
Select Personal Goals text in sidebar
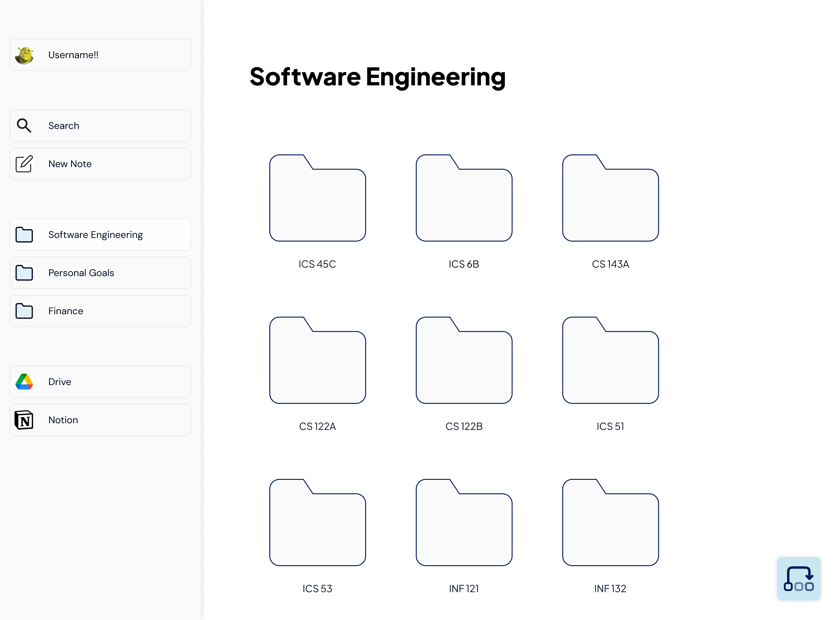pos(81,273)
